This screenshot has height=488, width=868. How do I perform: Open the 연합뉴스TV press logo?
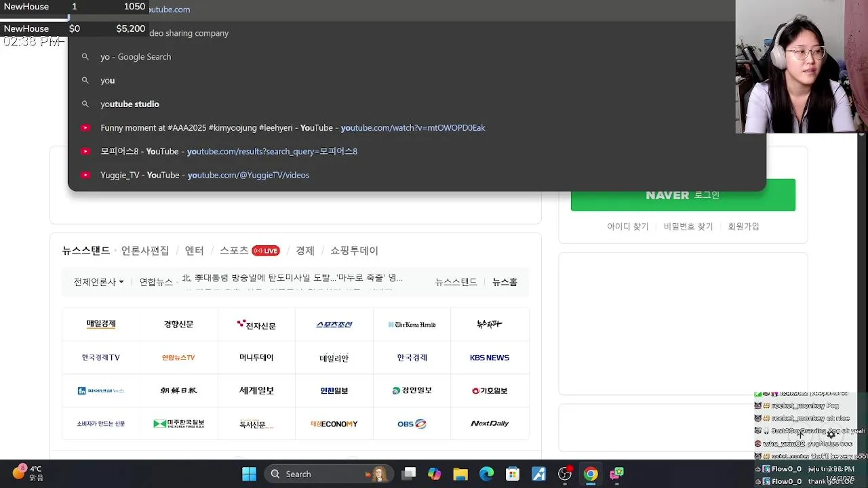tap(178, 357)
